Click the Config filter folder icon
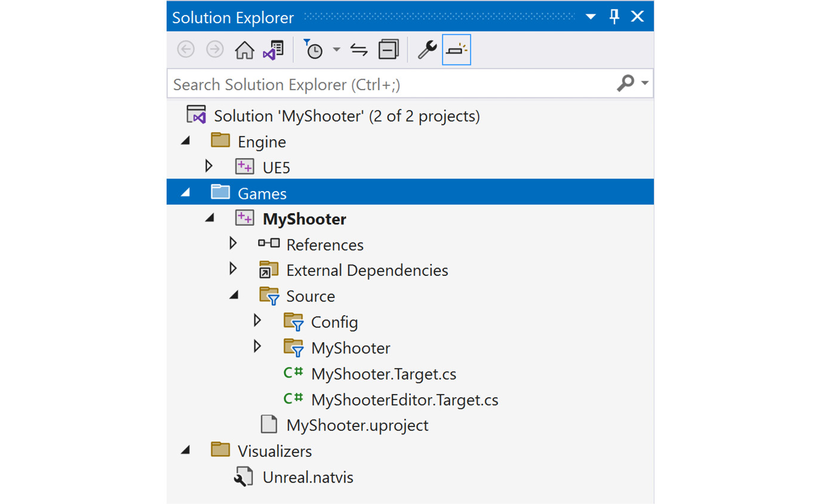The width and height of the screenshot is (821, 504). tap(294, 322)
